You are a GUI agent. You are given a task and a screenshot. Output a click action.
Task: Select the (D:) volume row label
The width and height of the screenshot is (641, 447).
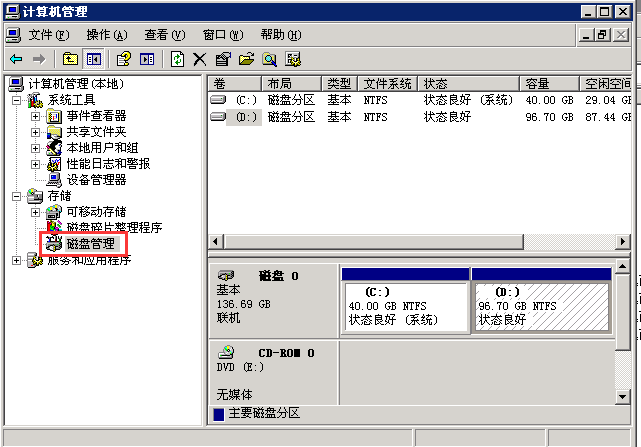point(246,117)
